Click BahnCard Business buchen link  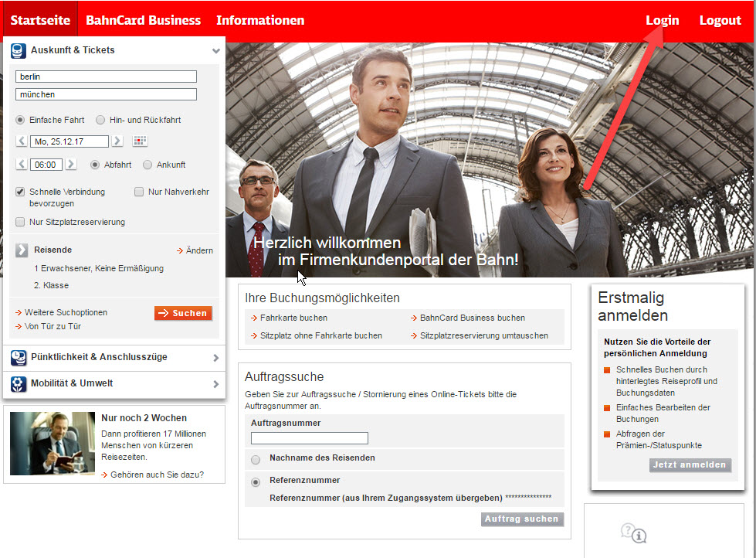pos(468,318)
